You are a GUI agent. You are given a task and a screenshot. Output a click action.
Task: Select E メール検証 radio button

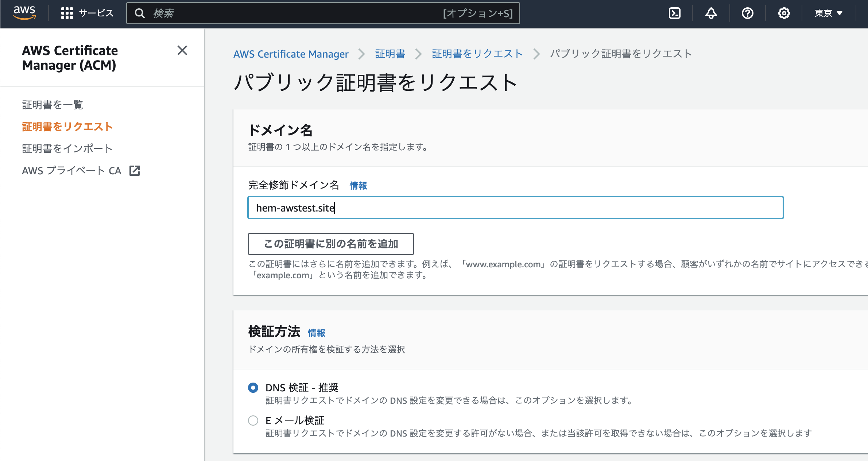(x=253, y=420)
